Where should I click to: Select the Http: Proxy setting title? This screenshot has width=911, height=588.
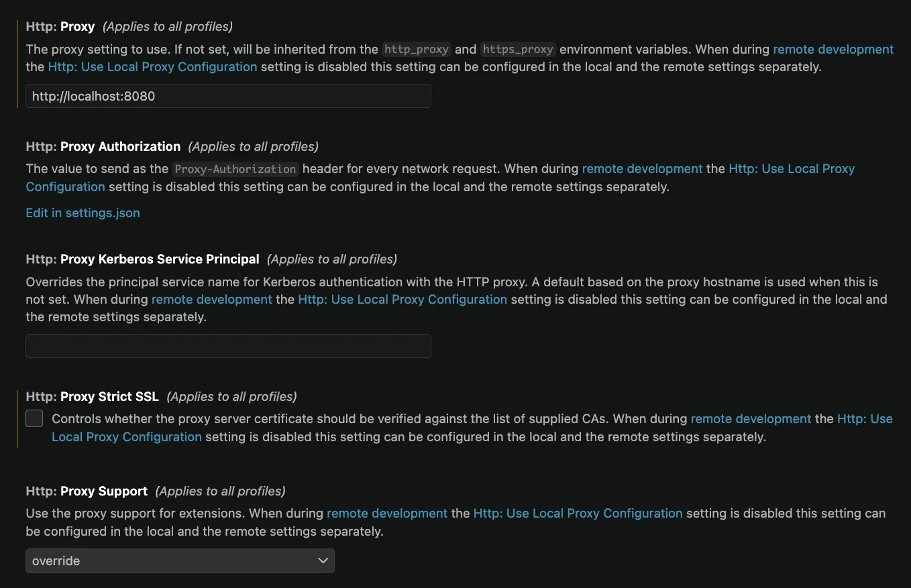[x=60, y=27]
